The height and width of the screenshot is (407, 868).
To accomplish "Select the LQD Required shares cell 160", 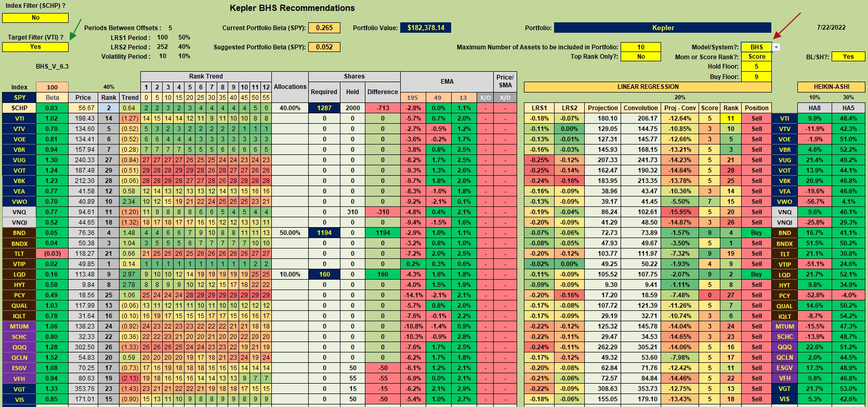I will pos(324,274).
